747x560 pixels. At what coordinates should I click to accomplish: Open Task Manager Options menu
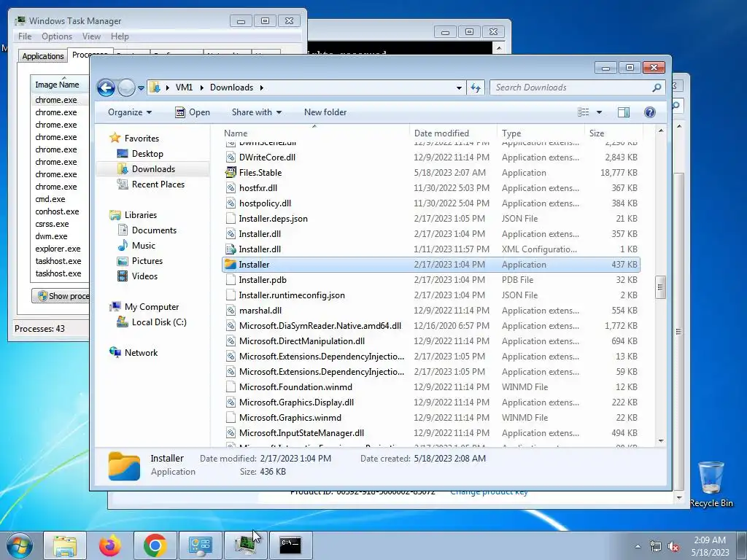(57, 36)
